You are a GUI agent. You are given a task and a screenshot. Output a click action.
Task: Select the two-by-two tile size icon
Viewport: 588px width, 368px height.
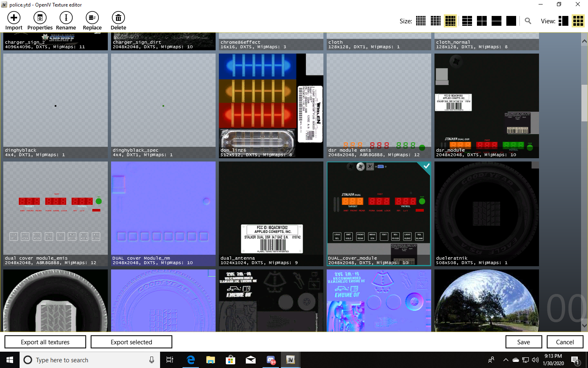[x=482, y=21]
